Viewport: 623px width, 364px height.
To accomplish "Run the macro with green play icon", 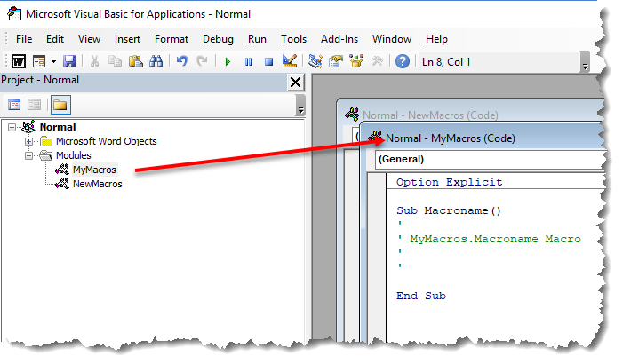I will 228,62.
